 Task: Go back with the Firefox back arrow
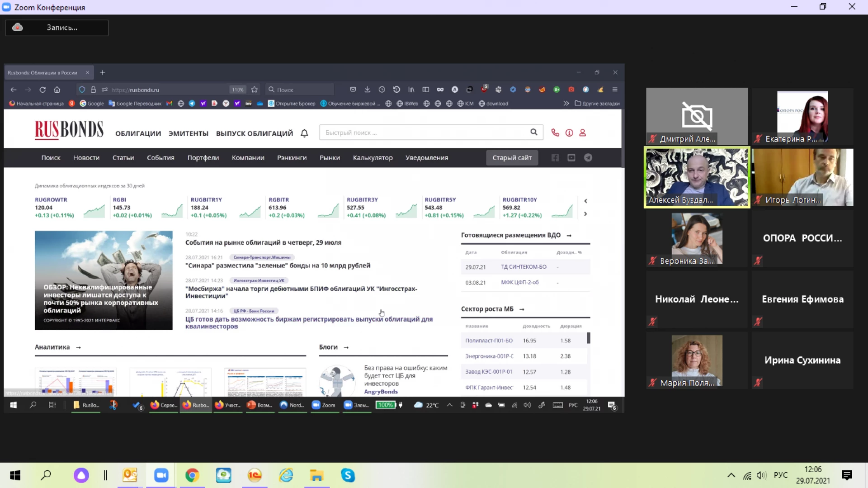14,90
